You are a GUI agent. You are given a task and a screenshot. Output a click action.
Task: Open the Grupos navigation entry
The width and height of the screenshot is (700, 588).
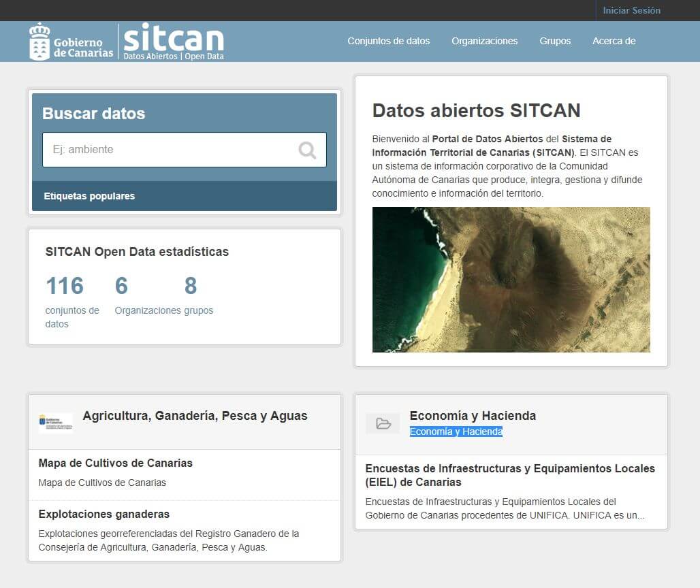coord(555,41)
